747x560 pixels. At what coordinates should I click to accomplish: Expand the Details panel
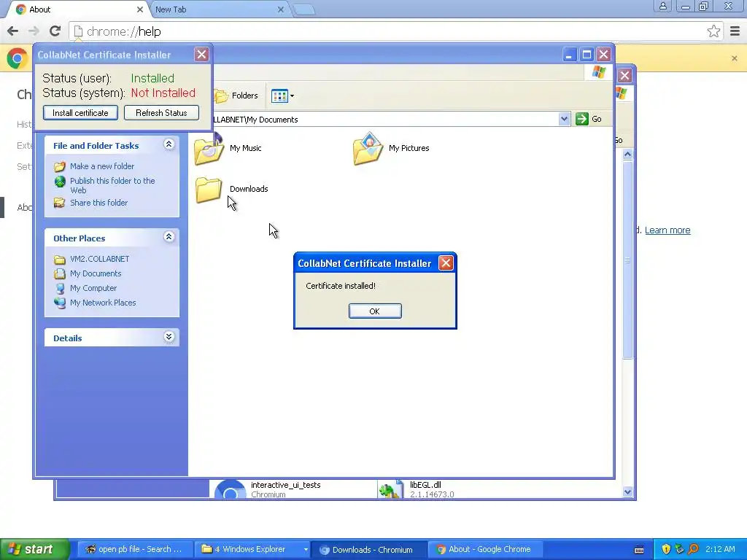pos(169,337)
